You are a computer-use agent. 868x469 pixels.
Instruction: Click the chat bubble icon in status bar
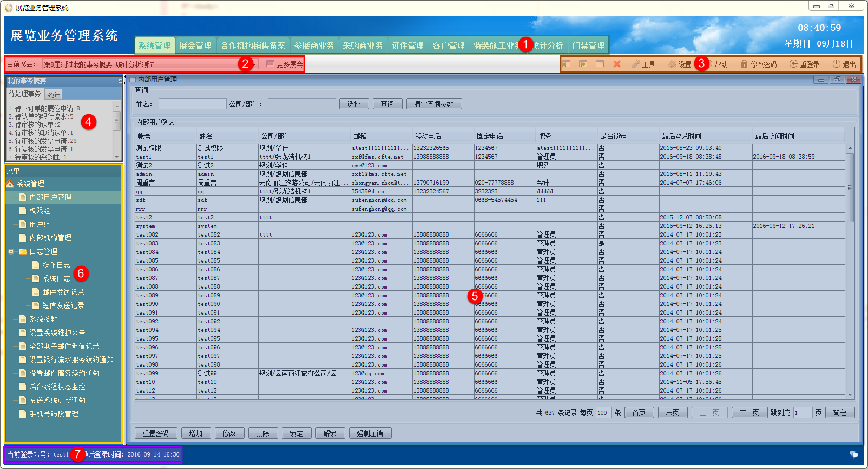(853, 454)
